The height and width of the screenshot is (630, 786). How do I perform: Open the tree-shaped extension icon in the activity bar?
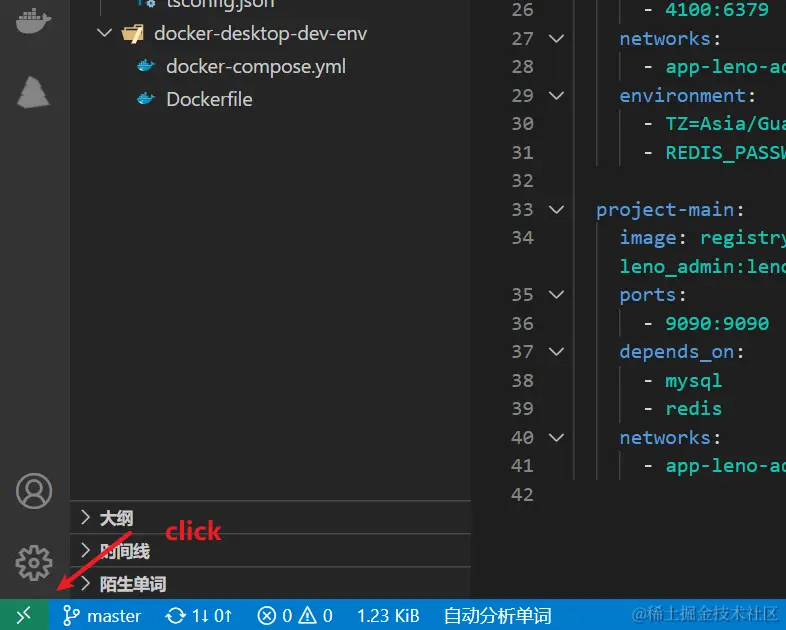pyautogui.click(x=34, y=92)
